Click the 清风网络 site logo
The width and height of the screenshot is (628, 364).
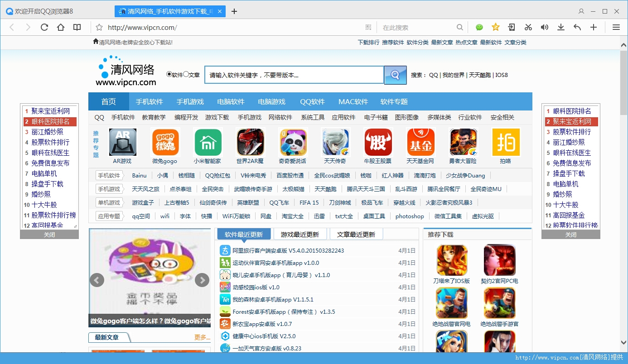point(126,71)
